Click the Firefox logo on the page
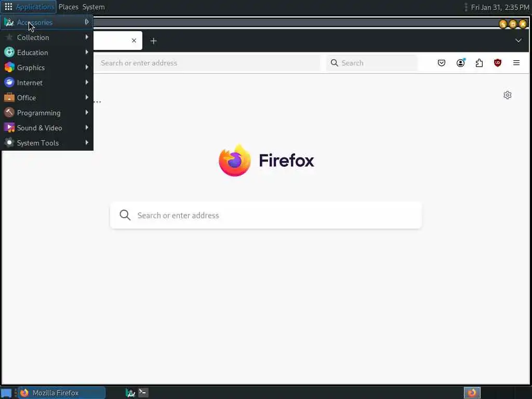532x399 pixels. (235, 161)
